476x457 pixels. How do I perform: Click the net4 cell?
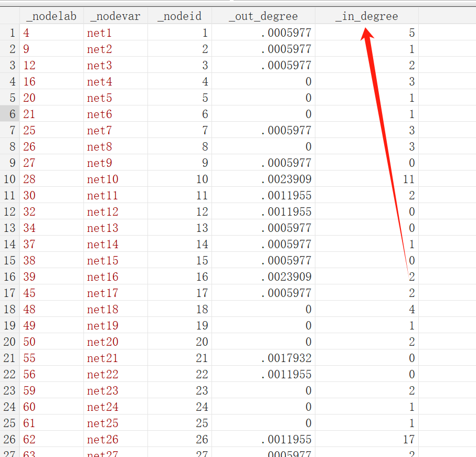tap(115, 82)
